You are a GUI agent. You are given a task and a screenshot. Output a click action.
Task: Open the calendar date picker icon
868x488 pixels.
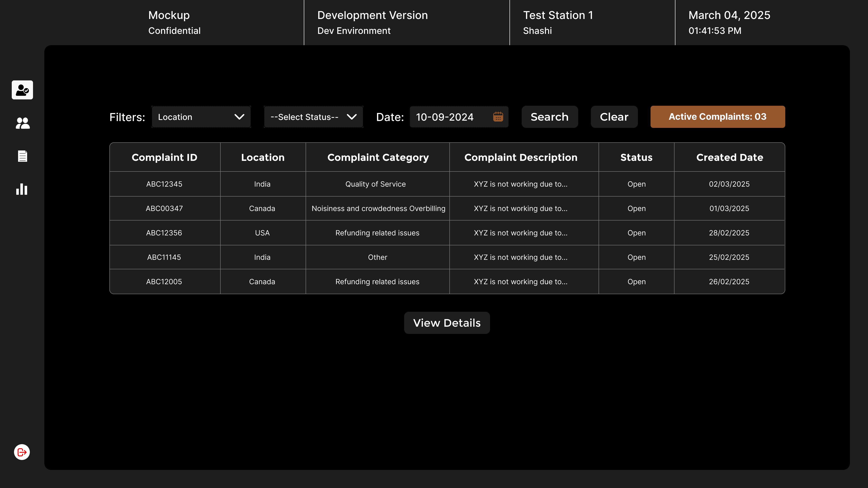[x=498, y=117]
